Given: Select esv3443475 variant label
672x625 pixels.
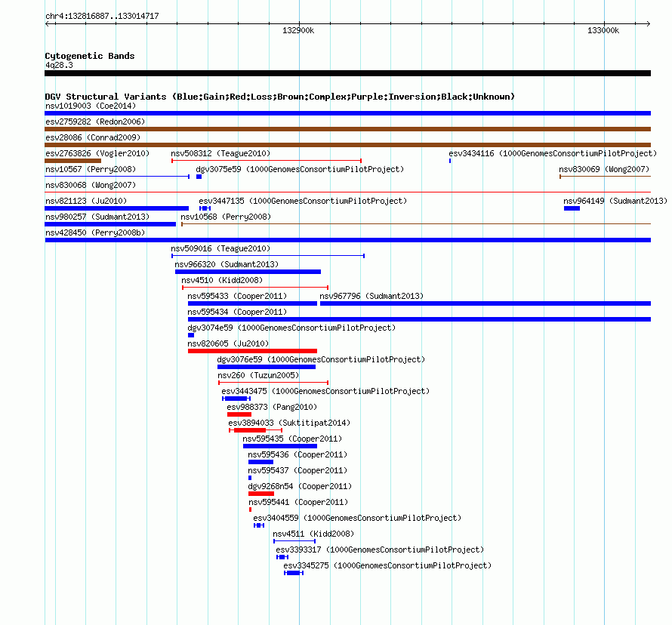Looking at the screenshot, I should [x=325, y=391].
